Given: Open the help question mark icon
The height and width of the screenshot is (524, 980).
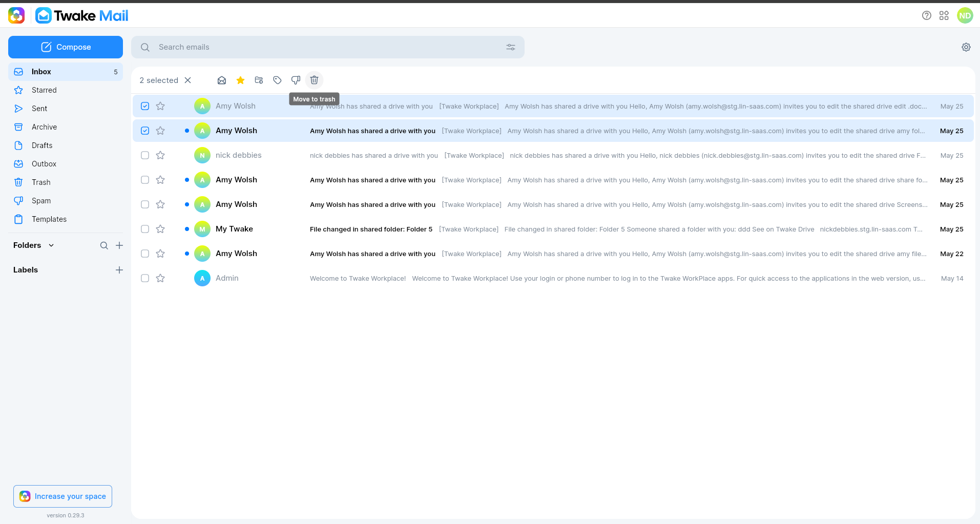Looking at the screenshot, I should (x=926, y=15).
